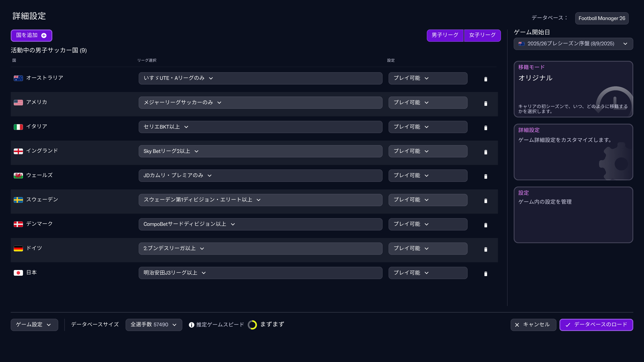Click the データベースのロード button
This screenshot has width=644, height=362.
[596, 324]
